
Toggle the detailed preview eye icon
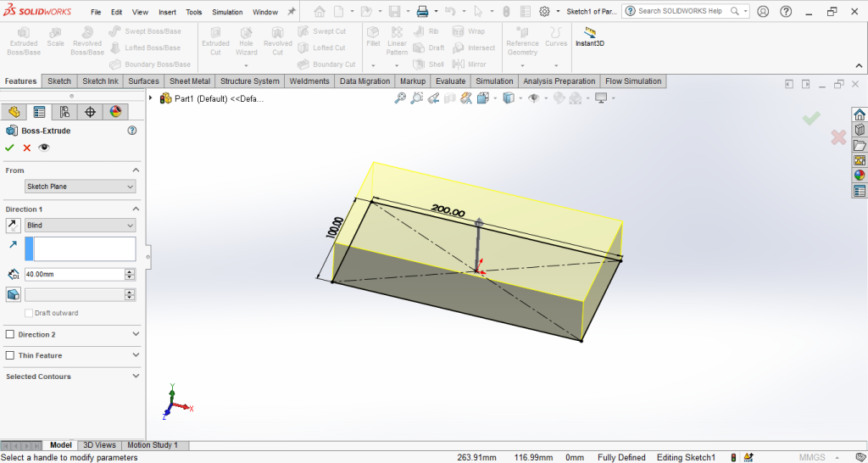[x=44, y=148]
